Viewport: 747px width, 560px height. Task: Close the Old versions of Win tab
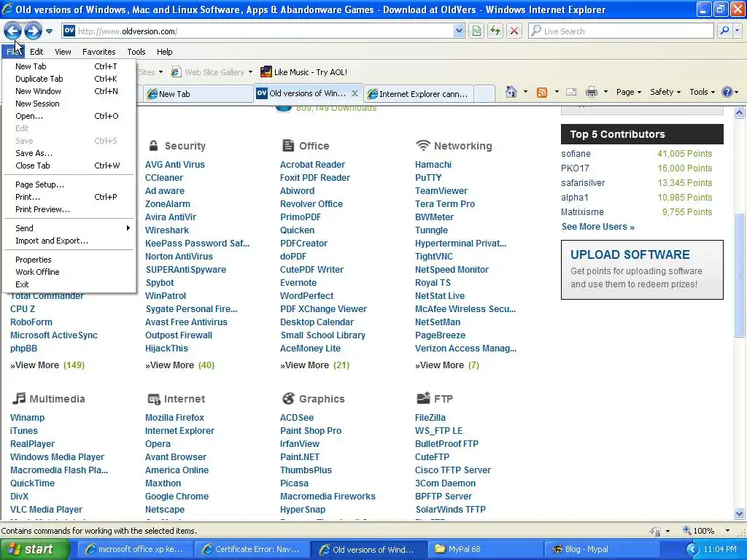pyautogui.click(x=355, y=94)
